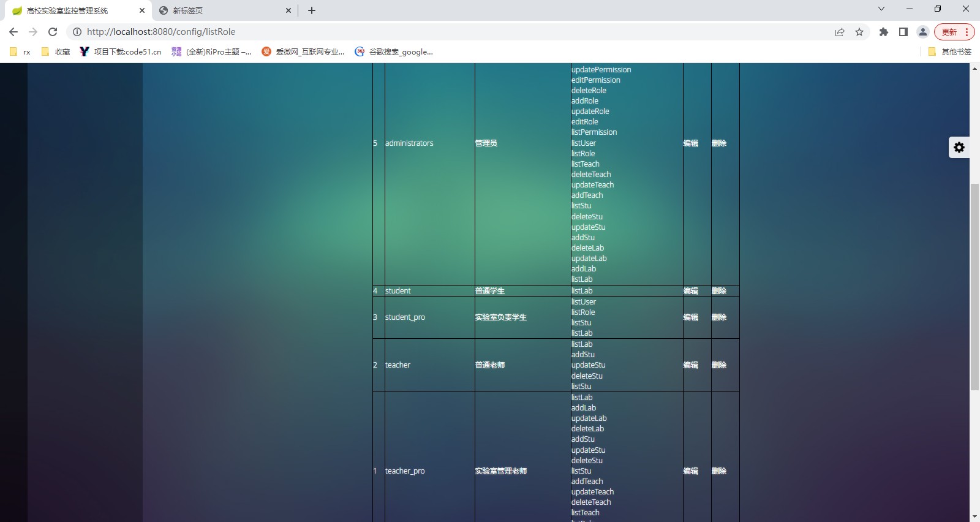Viewport: 980px width, 522px height.
Task: Select the 管理员 description cell
Action: [x=486, y=143]
